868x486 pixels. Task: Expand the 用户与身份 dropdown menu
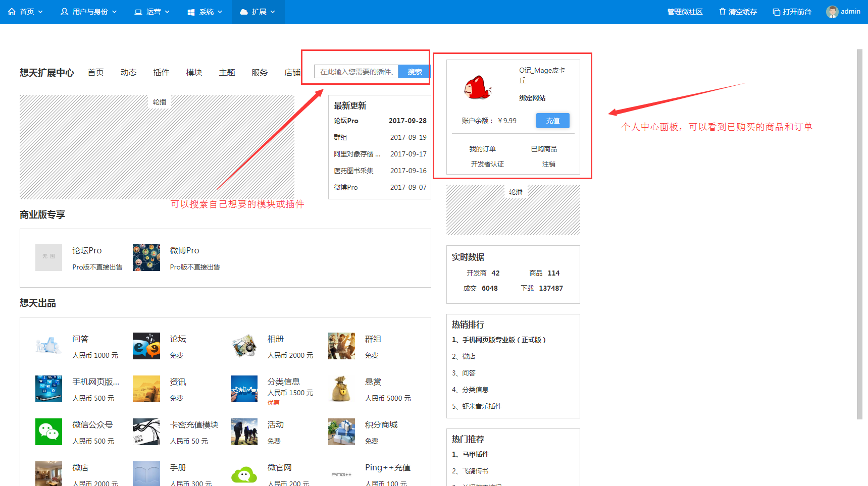click(88, 12)
